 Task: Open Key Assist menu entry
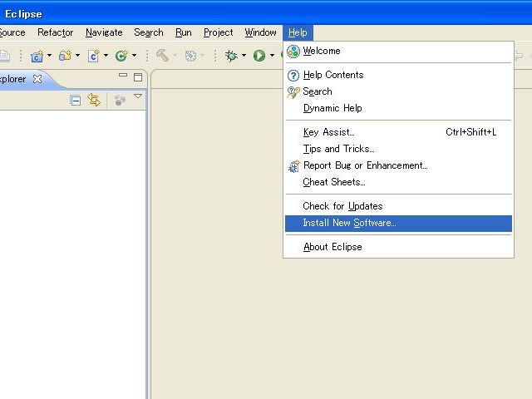(x=398, y=132)
